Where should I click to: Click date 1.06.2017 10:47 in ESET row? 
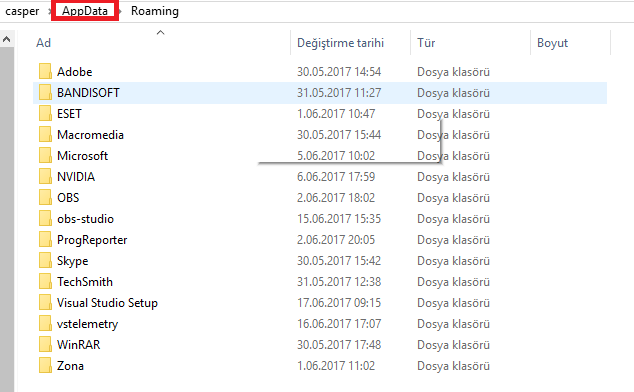coord(336,114)
